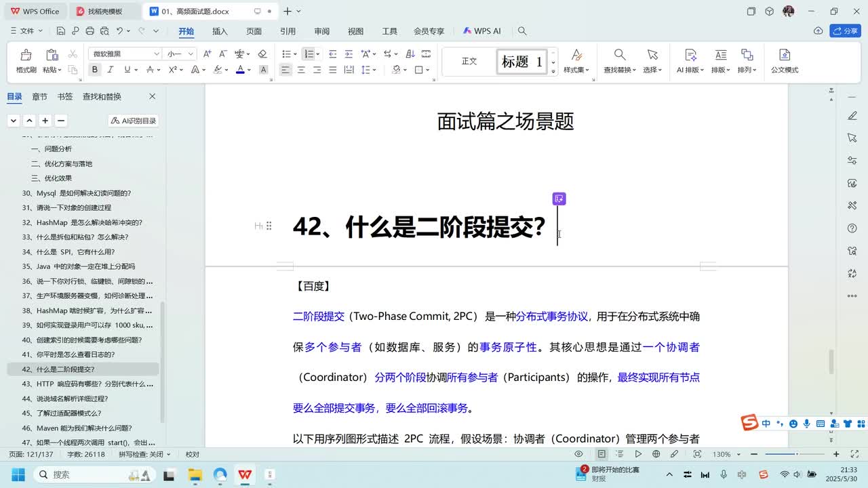868x488 pixels.
Task: Open WPS AI from the ribbon
Action: click(482, 31)
